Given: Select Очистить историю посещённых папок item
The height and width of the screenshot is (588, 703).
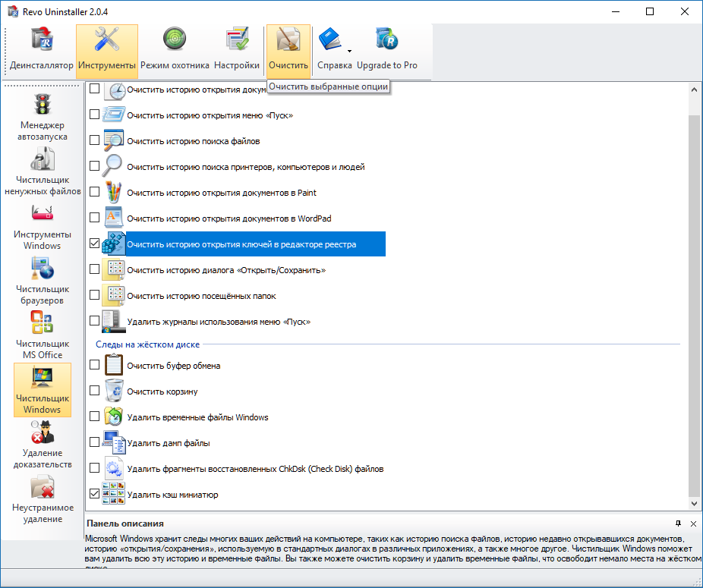Looking at the screenshot, I should [201, 296].
